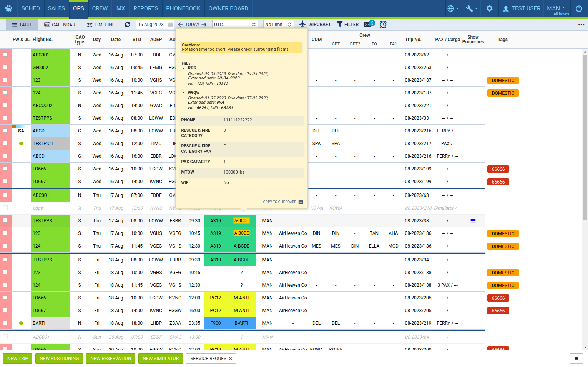Switch to the CREW menu tab
Image resolution: width=588 pixels, height=367 pixels.
coord(100,8)
